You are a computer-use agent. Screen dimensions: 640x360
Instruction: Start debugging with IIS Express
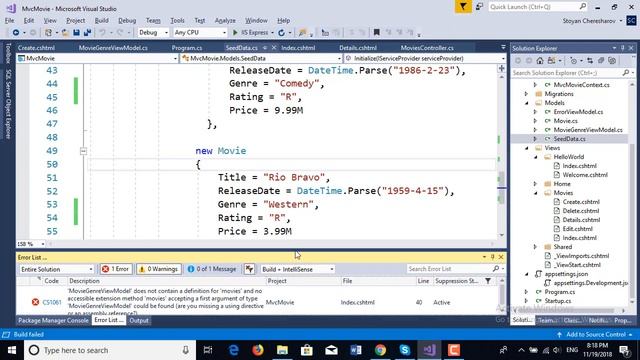(250, 32)
